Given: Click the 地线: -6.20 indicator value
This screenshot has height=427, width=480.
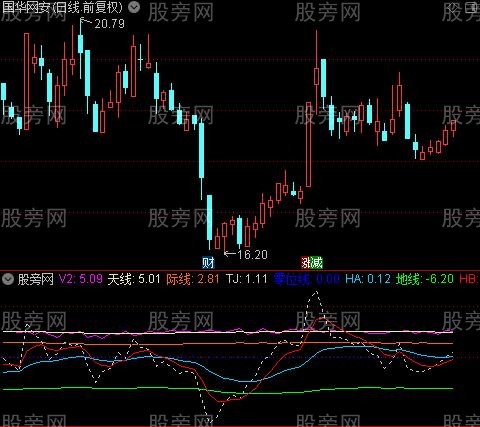Looking at the screenshot, I should pos(425,279).
